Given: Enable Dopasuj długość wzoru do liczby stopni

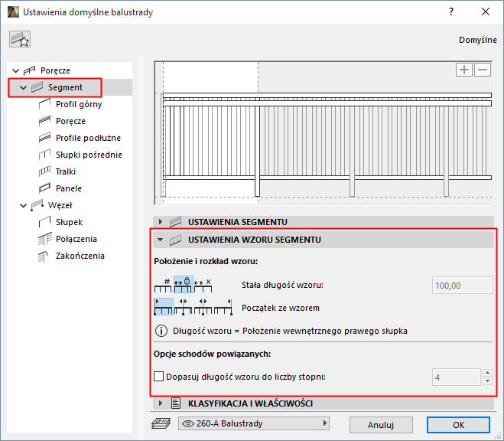Looking at the screenshot, I should (158, 377).
